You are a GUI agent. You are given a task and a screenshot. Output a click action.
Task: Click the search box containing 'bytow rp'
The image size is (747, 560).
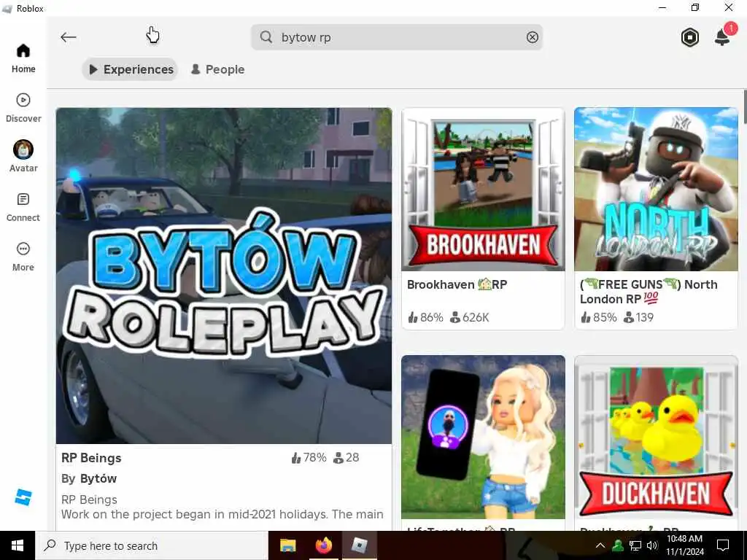(x=396, y=37)
